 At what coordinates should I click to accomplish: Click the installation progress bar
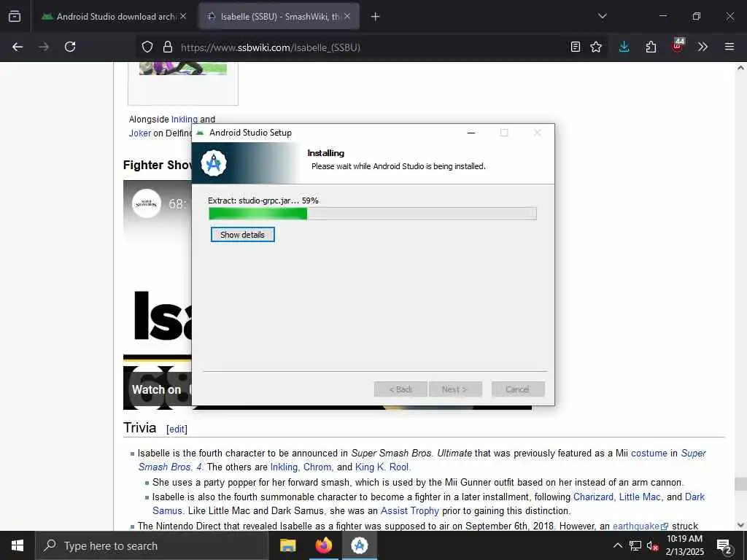click(x=373, y=214)
